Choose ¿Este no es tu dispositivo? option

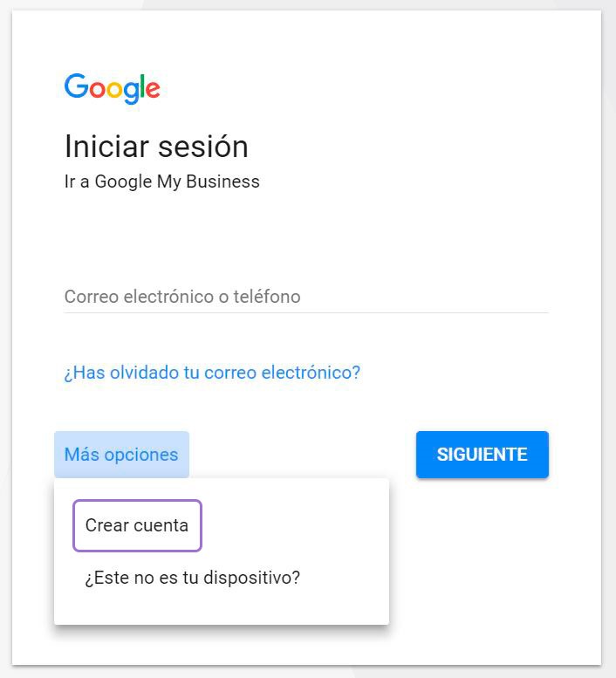(193, 578)
